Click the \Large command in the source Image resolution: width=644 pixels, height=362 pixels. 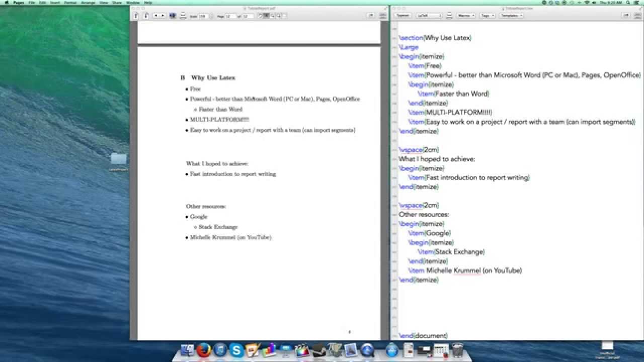pyautogui.click(x=409, y=47)
